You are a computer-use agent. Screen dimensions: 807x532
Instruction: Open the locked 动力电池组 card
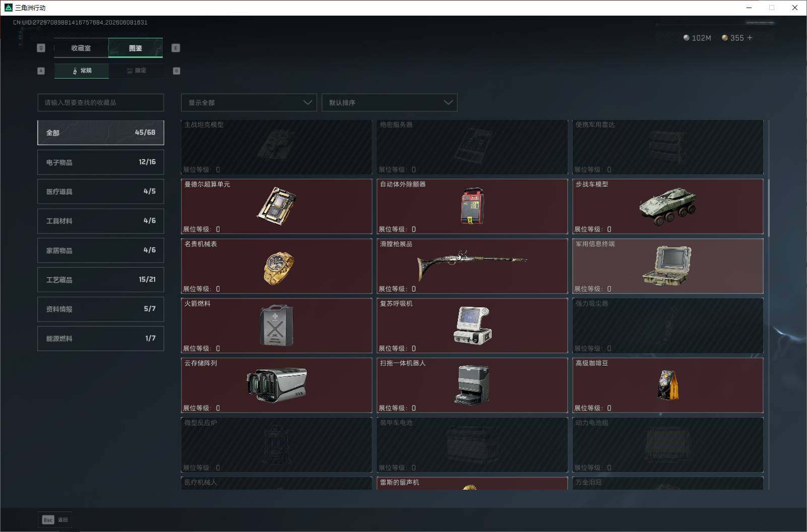click(668, 445)
